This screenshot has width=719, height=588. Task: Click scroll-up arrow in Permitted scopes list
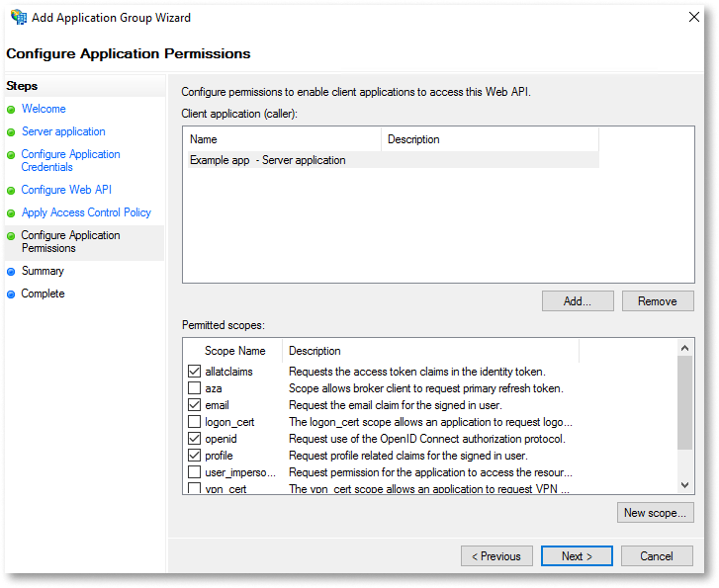685,348
